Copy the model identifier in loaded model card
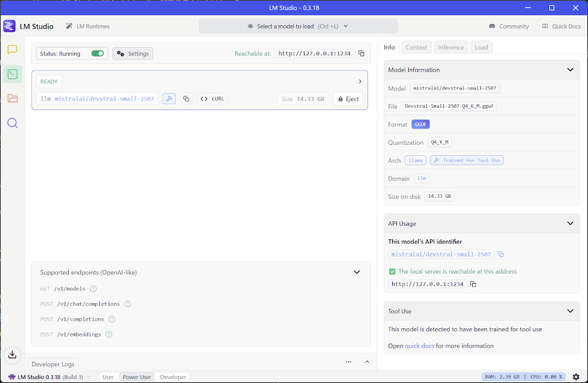Screen dimensions: 588x383 pos(186,99)
